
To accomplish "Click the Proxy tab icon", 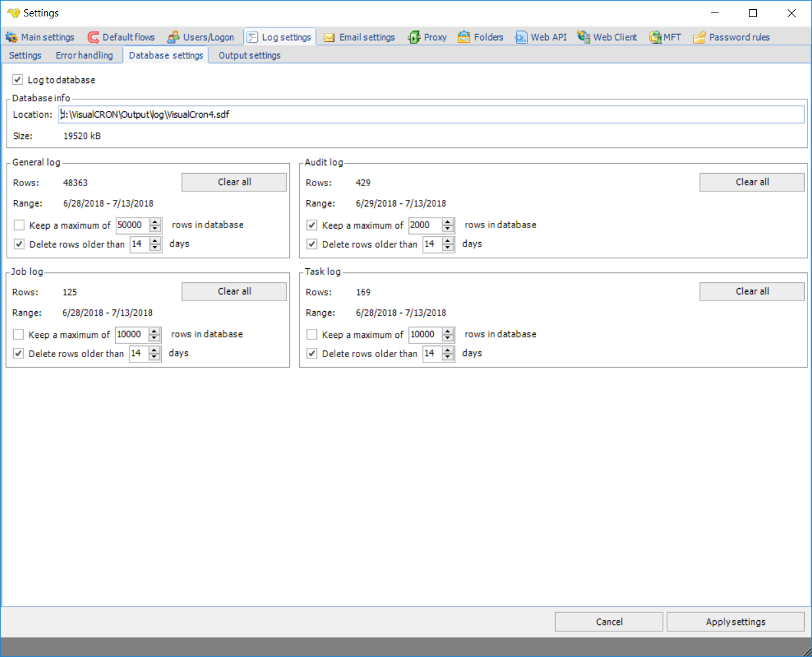I will [414, 37].
